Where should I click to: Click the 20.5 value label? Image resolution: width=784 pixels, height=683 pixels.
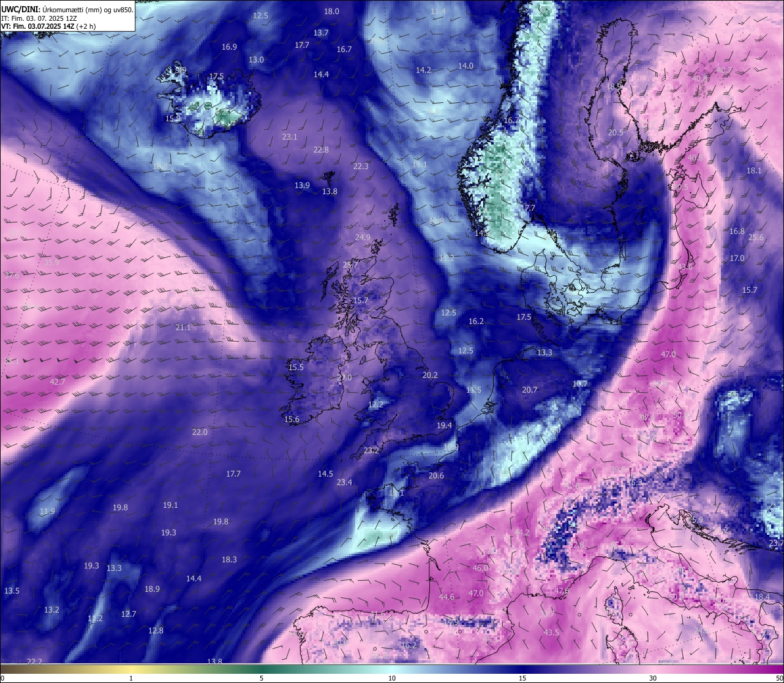[x=616, y=132]
